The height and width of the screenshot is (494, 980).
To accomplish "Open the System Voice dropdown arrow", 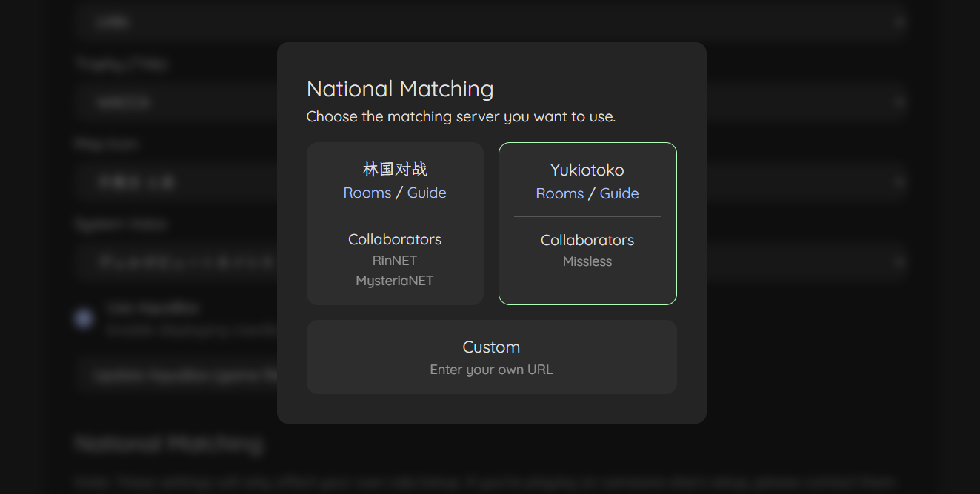I will (899, 261).
